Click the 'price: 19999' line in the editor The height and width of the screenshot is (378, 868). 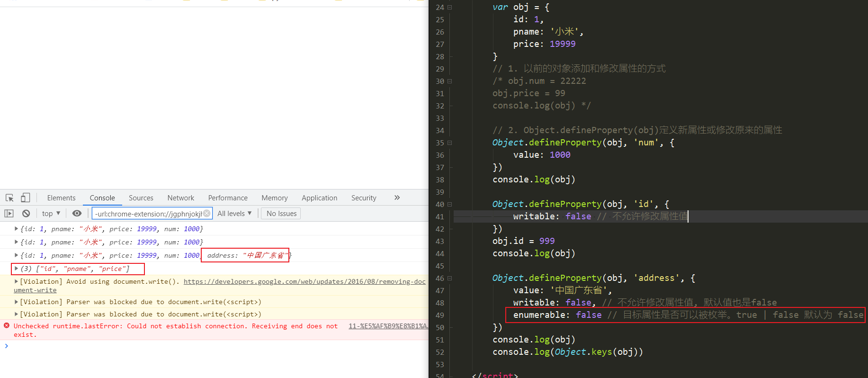click(x=545, y=44)
